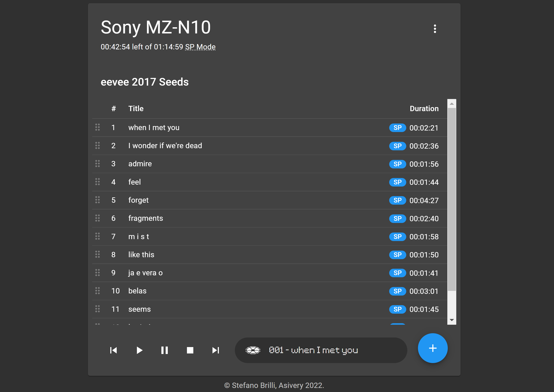Grab the drag handle next to belas
Screen dimensions: 554x392
pyautogui.click(x=98, y=291)
